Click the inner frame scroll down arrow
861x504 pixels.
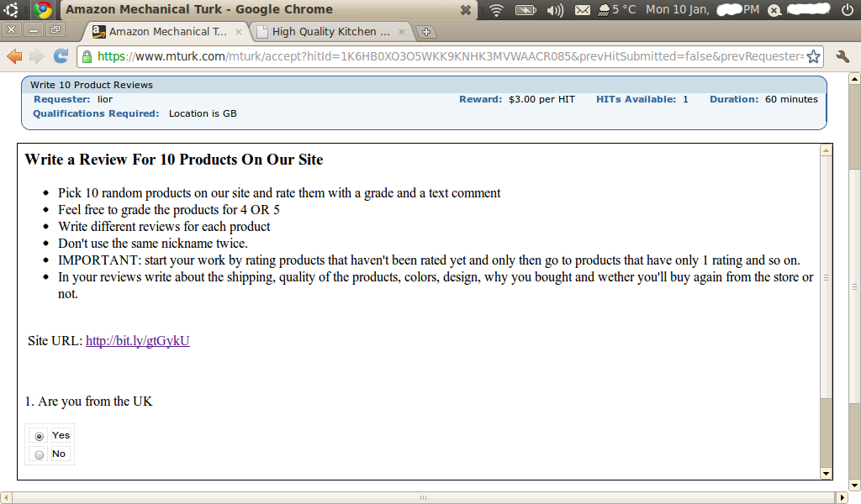tap(826, 473)
